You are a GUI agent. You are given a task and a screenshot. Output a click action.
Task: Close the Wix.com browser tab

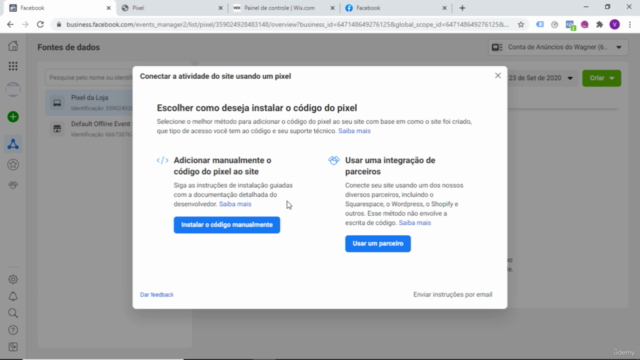[332, 8]
